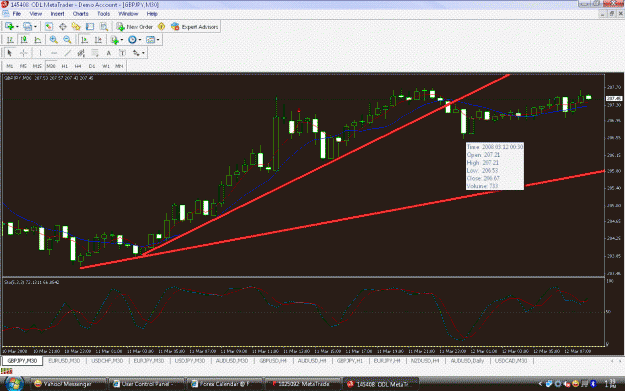The width and height of the screenshot is (625, 391).
Task: Switch timeframe to M1
Action: coord(10,66)
